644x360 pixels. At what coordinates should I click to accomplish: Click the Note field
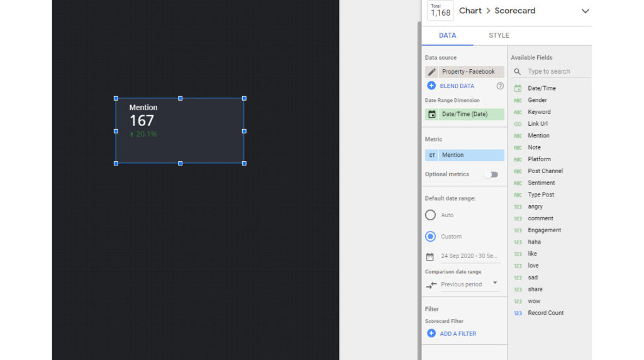534,147
